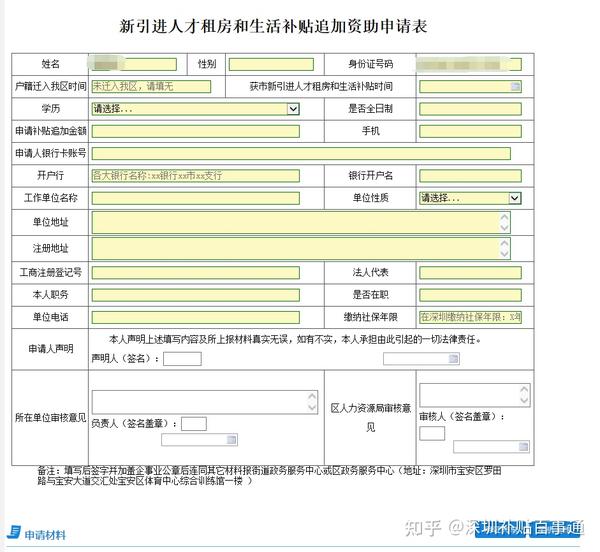Click down arrow in 注册地址 text area

[504, 254]
